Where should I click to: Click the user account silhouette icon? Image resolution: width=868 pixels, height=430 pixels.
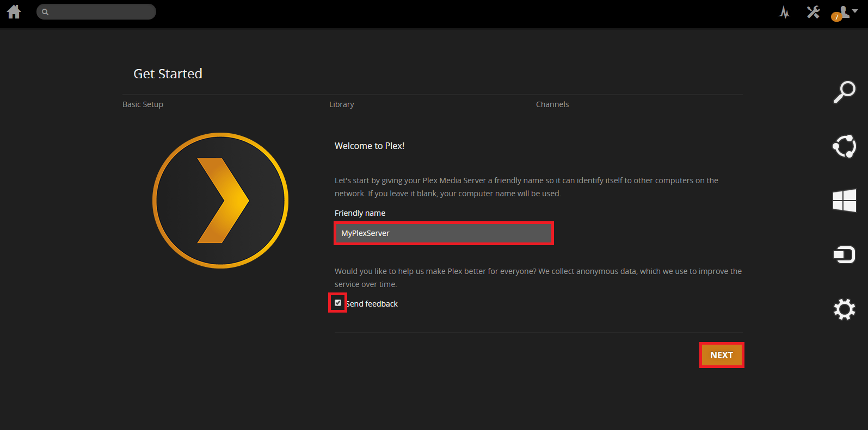coord(844,11)
